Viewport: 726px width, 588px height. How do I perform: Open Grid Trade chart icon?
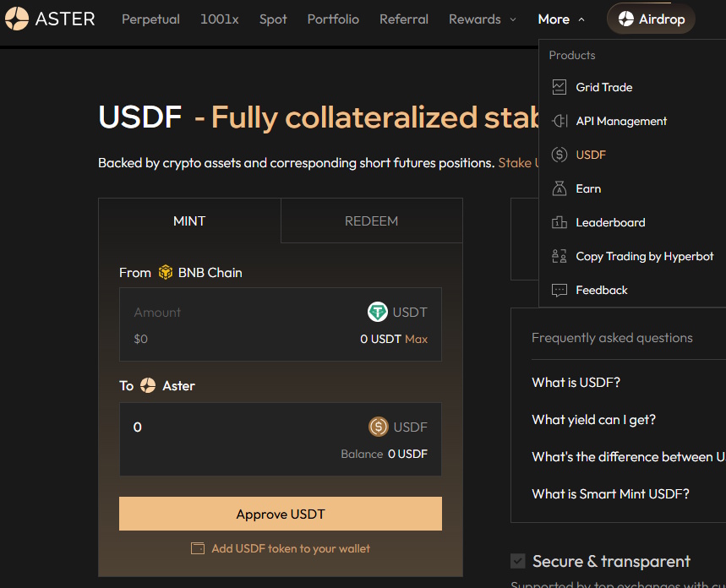tap(559, 87)
